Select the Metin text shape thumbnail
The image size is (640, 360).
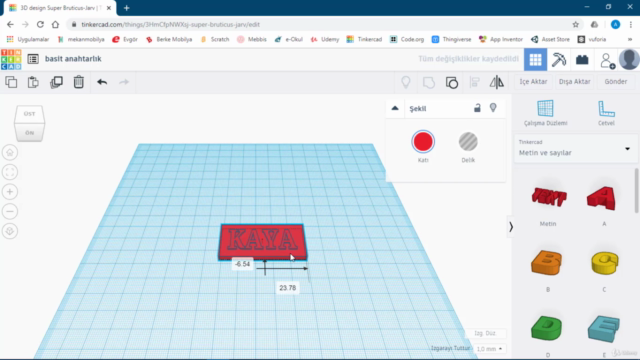click(549, 197)
